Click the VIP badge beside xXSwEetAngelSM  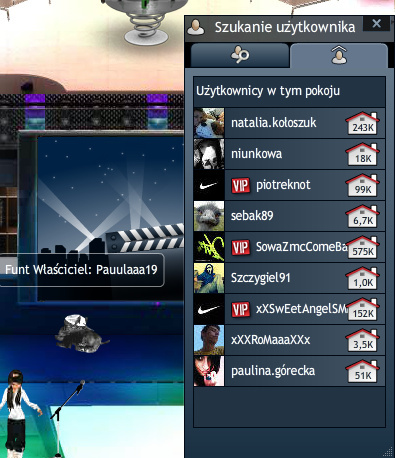pos(241,309)
